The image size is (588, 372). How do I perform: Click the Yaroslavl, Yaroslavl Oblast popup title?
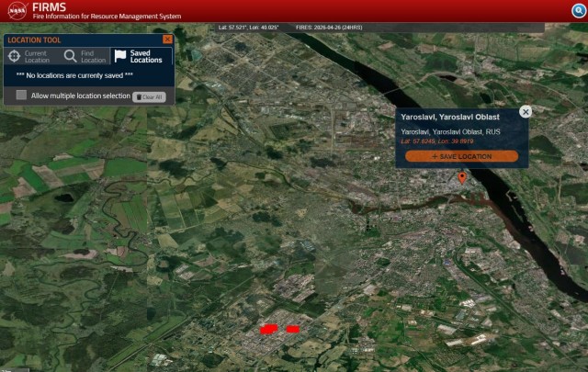(x=449, y=117)
